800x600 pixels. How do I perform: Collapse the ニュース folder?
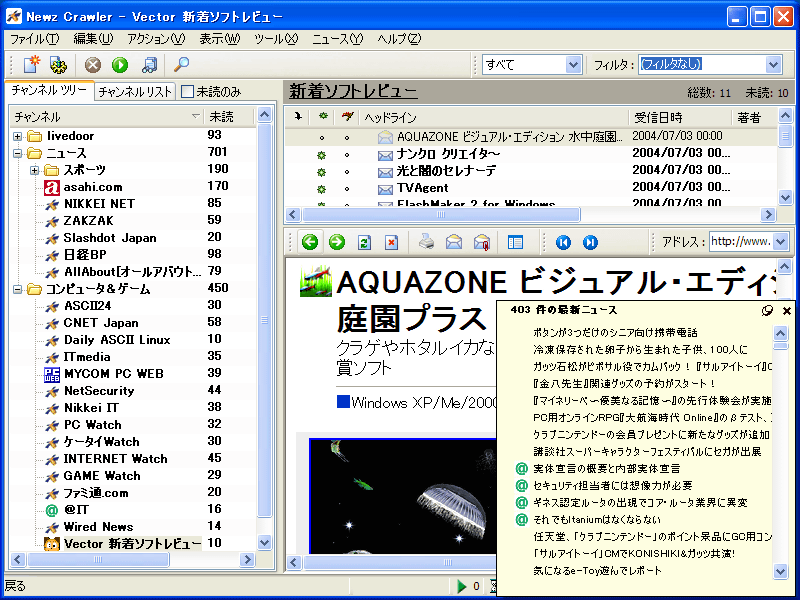(x=17, y=153)
